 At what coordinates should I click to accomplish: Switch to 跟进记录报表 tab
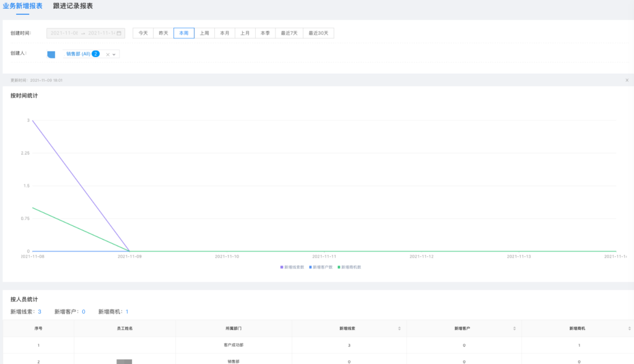point(73,6)
